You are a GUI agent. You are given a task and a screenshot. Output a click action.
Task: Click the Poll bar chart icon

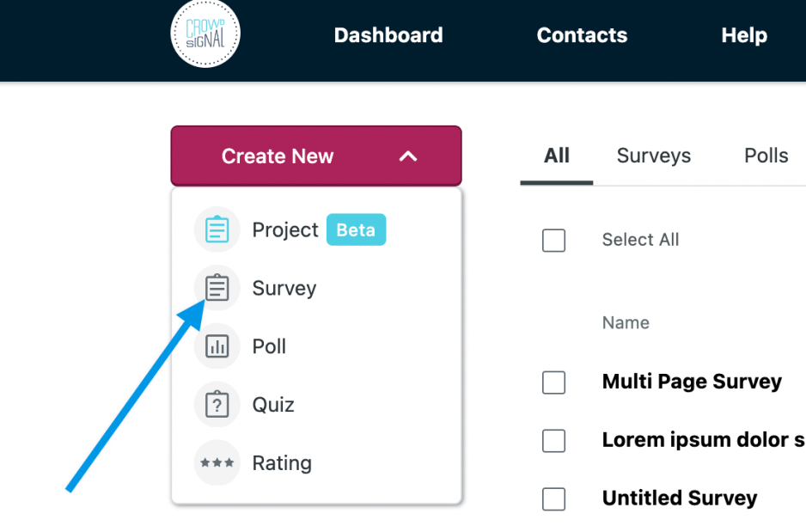217,346
